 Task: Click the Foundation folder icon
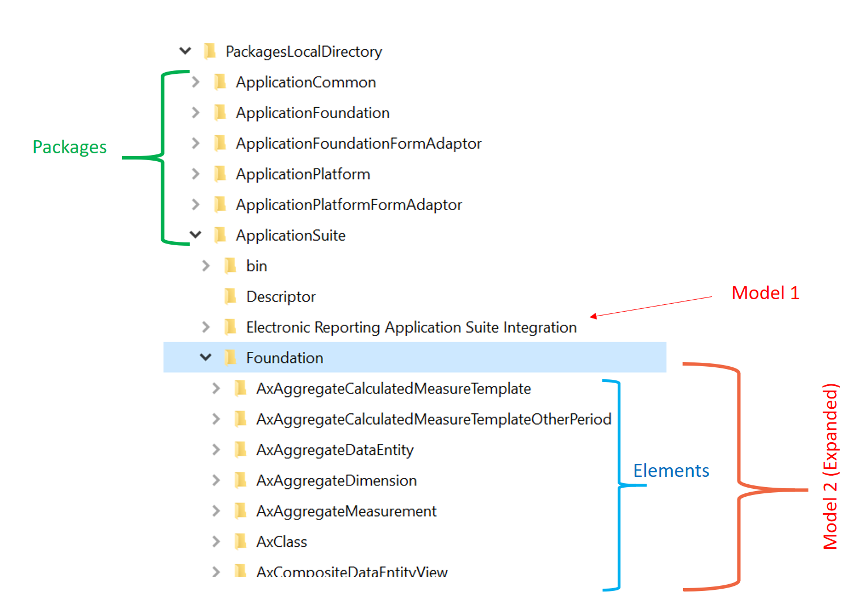pos(230,358)
